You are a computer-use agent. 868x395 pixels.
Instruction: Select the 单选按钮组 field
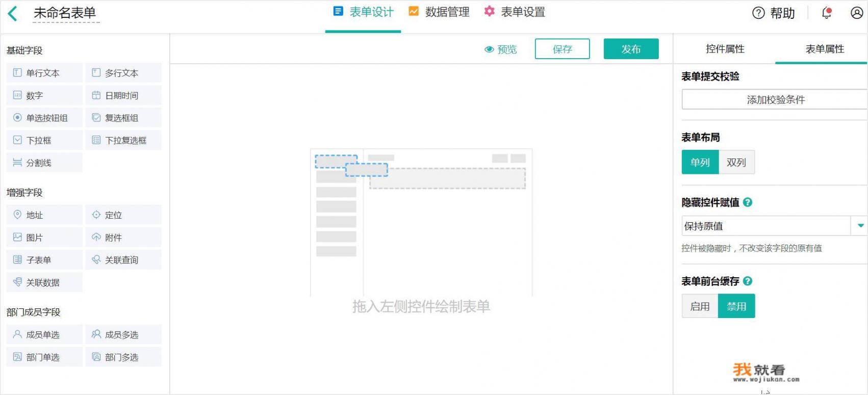44,118
